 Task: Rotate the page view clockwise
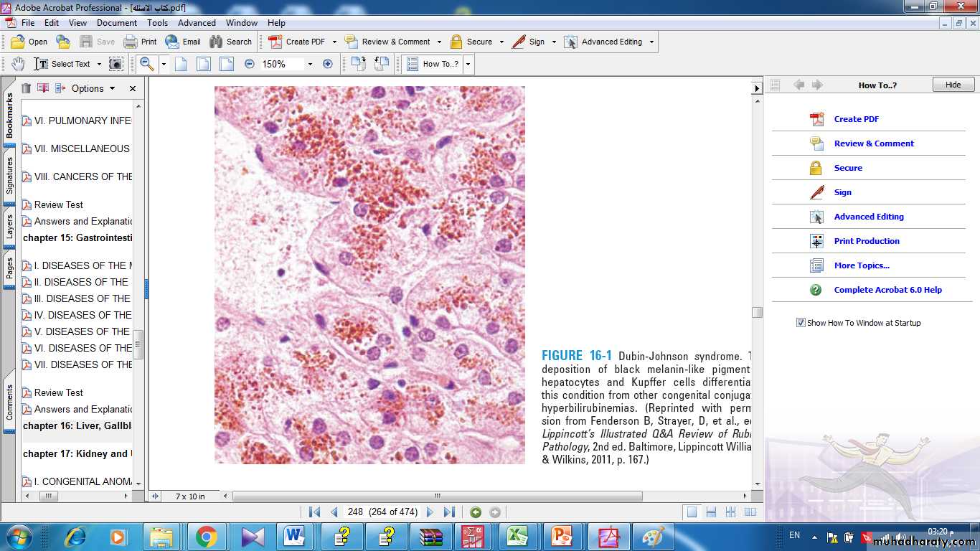(358, 64)
